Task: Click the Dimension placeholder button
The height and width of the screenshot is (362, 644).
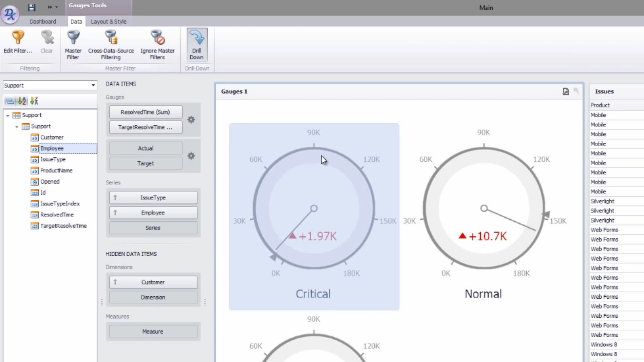Action: tap(153, 297)
